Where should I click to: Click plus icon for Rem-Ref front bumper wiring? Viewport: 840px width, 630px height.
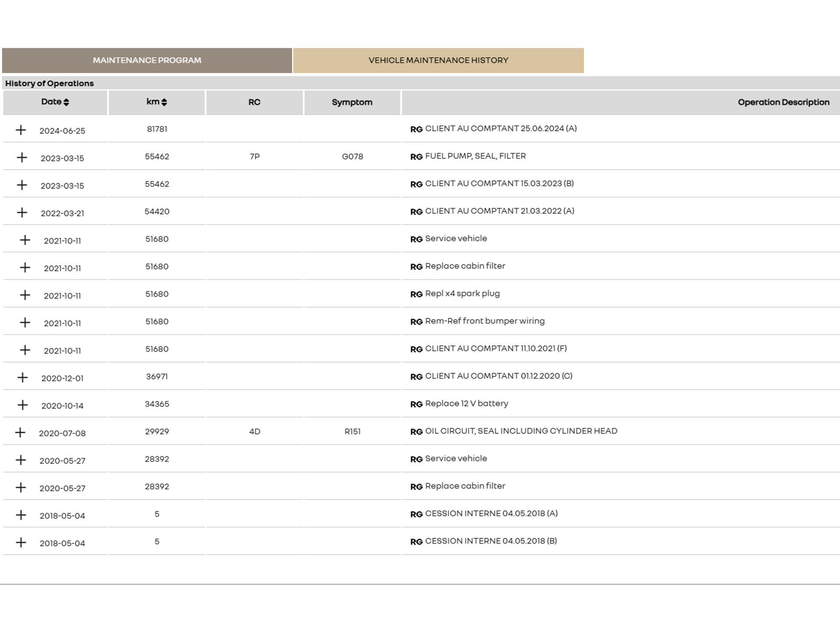(25, 322)
